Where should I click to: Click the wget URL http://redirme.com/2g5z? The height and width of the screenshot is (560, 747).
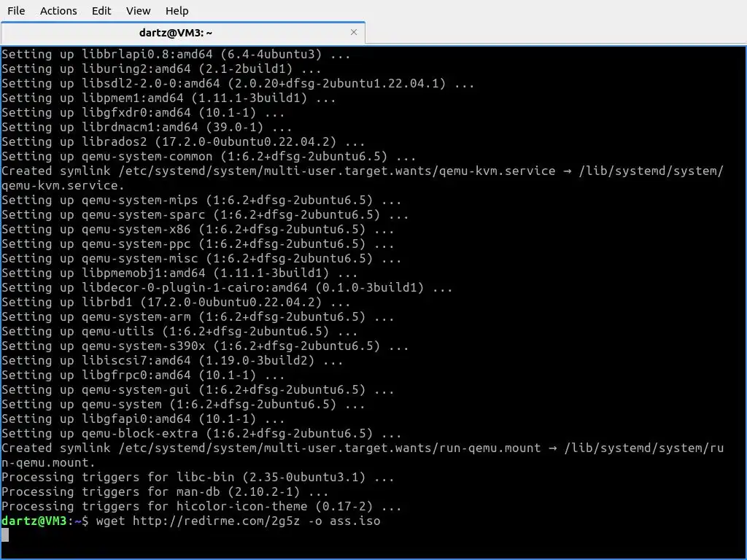coord(216,521)
